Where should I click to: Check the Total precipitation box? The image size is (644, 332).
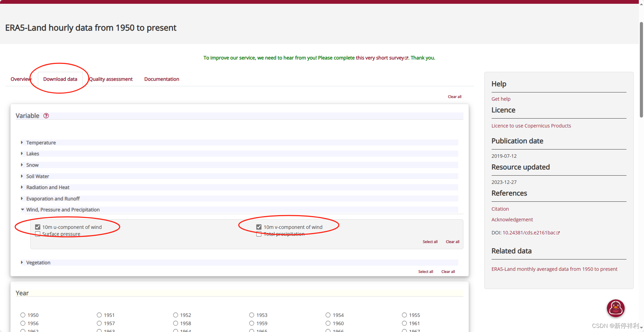click(259, 234)
